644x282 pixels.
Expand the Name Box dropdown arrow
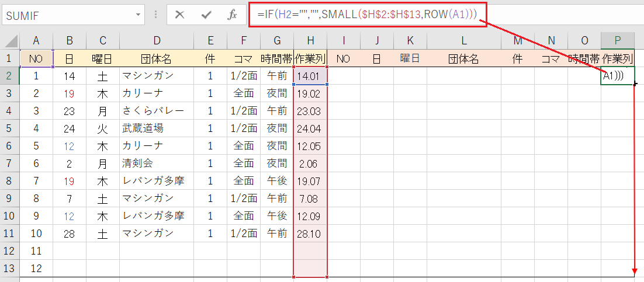click(x=137, y=15)
